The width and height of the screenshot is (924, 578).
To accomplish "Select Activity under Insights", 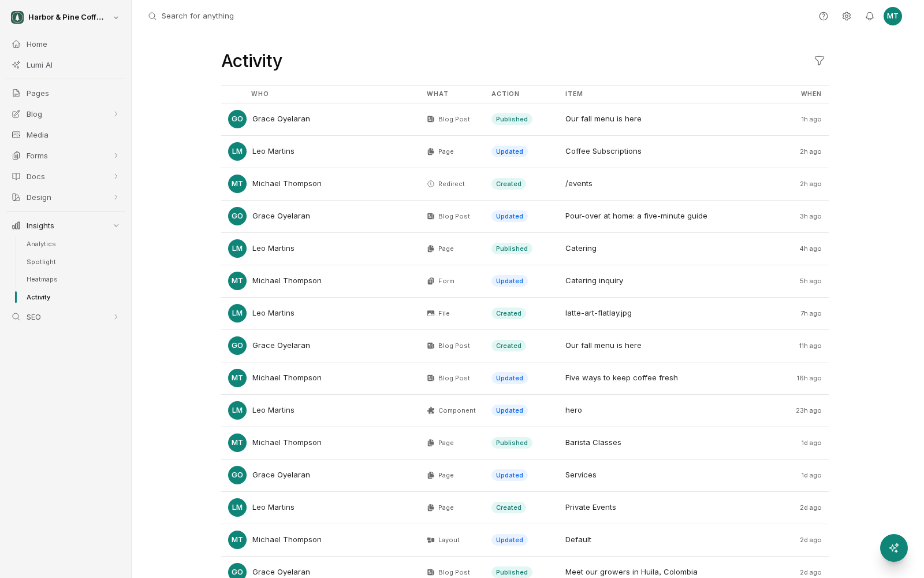I will 38,297.
